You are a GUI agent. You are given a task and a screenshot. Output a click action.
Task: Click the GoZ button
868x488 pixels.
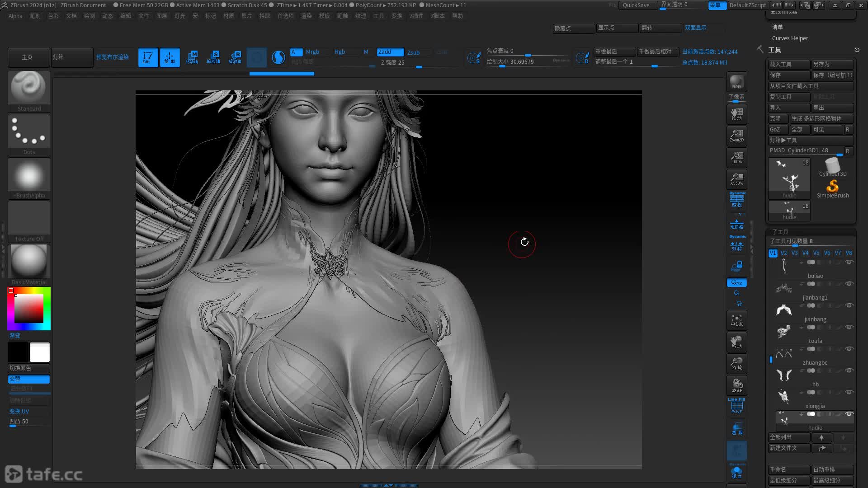click(778, 129)
